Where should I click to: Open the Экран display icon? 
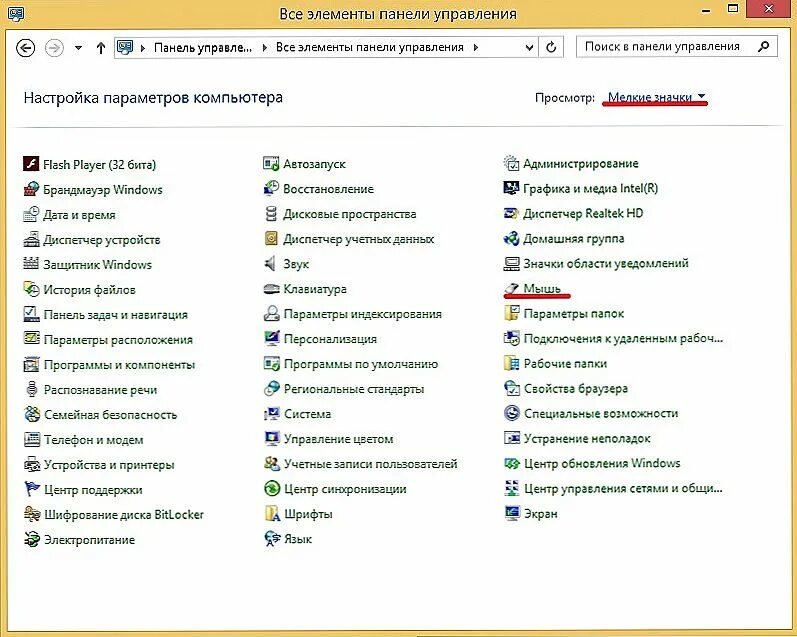coord(511,513)
